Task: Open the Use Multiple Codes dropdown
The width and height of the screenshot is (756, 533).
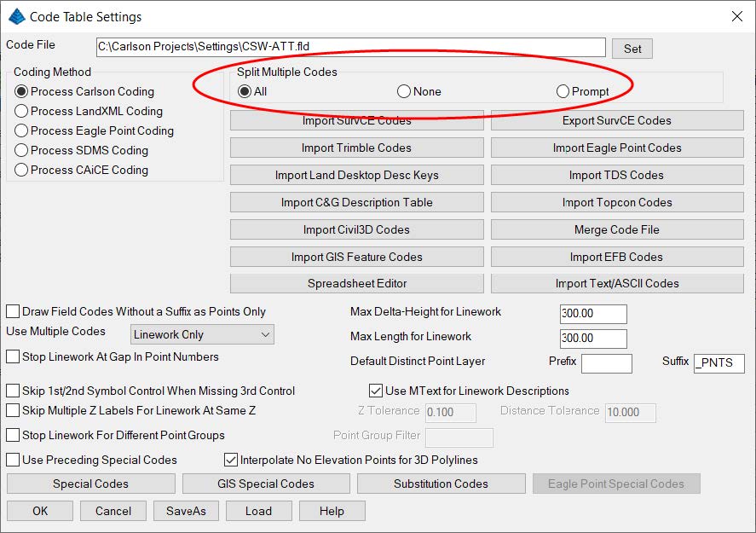Action: pyautogui.click(x=202, y=334)
